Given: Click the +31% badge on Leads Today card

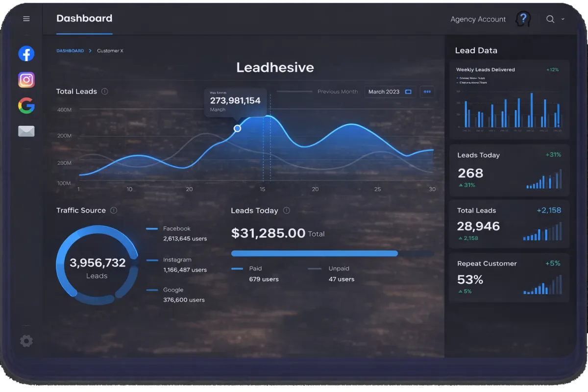Looking at the screenshot, I should pos(553,155).
